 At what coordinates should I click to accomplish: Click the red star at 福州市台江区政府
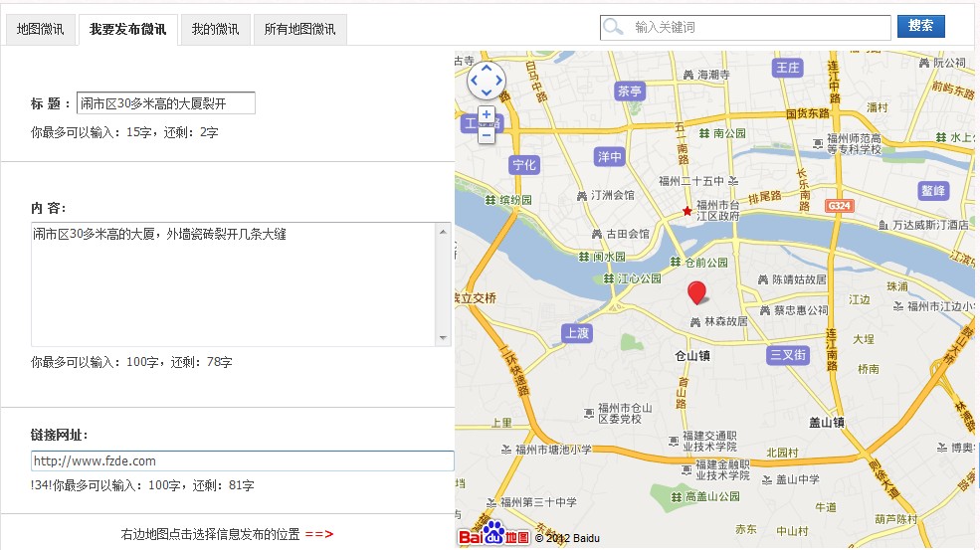click(687, 211)
